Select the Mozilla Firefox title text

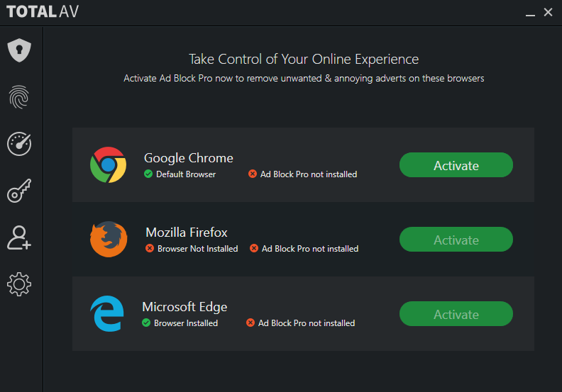coord(187,233)
